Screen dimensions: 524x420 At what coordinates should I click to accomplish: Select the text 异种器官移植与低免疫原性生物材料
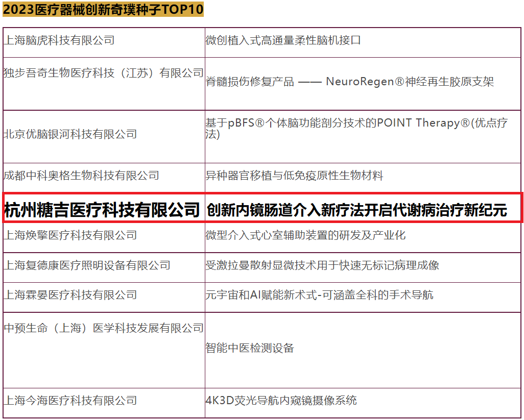coord(294,176)
